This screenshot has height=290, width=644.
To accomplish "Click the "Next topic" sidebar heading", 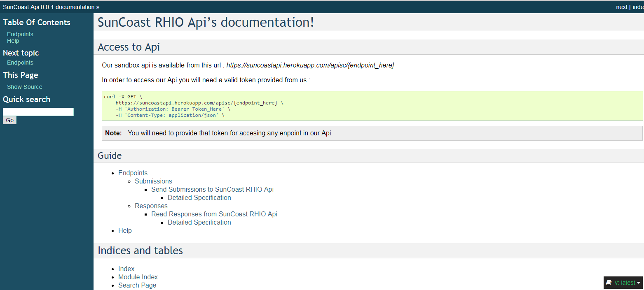I will pyautogui.click(x=21, y=53).
